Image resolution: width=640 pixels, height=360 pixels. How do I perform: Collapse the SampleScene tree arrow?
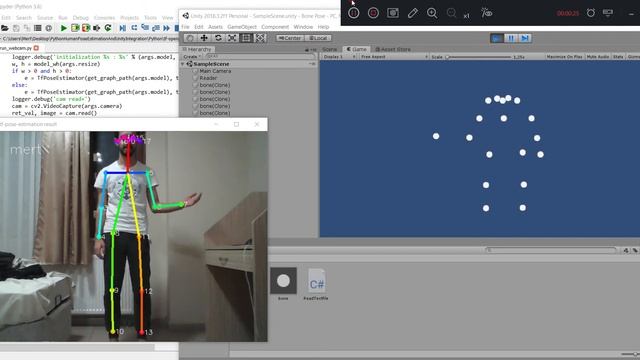[183, 64]
